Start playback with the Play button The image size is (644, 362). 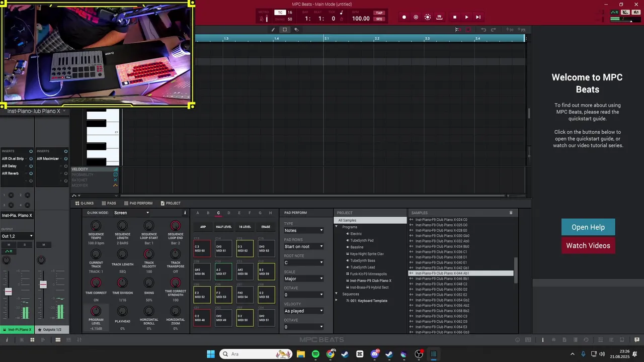pos(466,17)
